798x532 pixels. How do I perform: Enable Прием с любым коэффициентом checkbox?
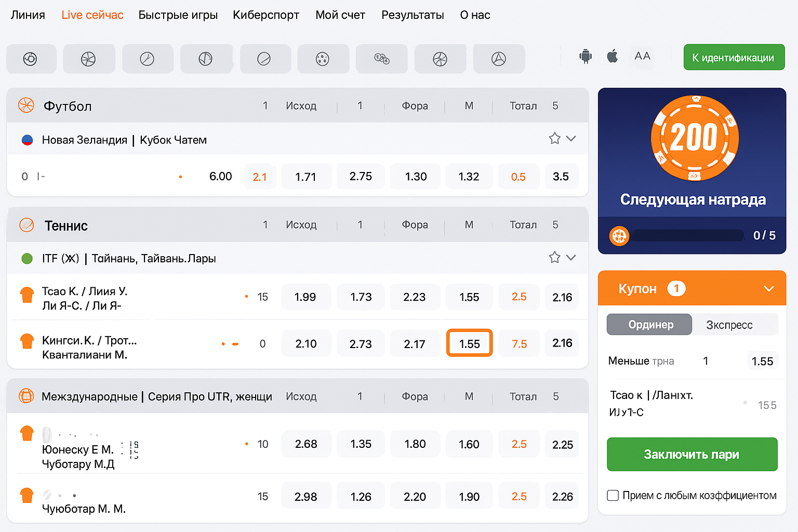click(x=613, y=496)
